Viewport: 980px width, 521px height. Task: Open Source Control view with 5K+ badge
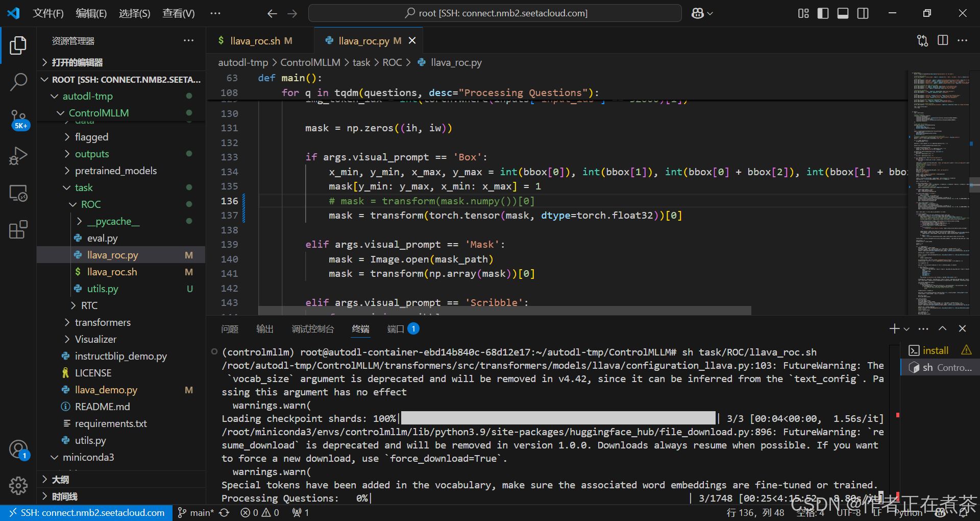pyautogui.click(x=18, y=120)
